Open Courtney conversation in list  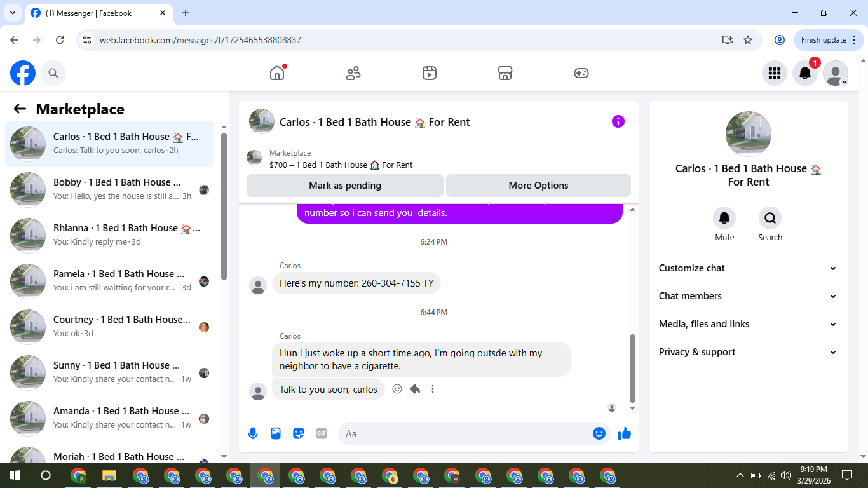click(x=110, y=327)
